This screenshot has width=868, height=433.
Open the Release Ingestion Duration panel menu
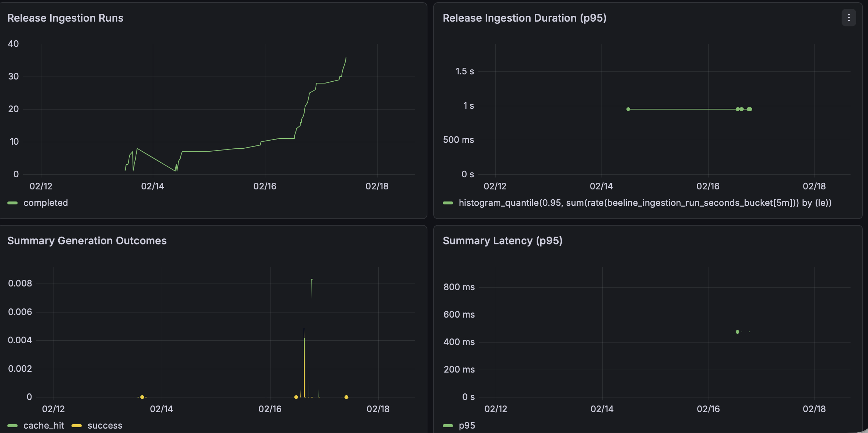point(849,18)
